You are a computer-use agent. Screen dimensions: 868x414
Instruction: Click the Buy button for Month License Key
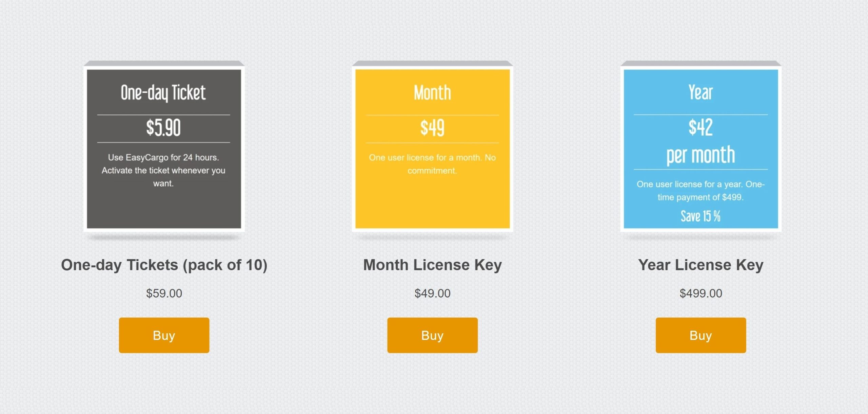click(432, 335)
